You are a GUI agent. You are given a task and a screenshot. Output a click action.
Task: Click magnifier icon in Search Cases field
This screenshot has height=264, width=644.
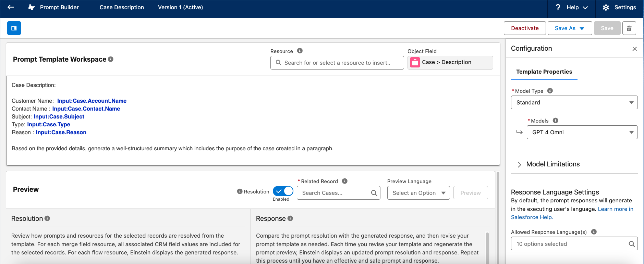pos(374,193)
